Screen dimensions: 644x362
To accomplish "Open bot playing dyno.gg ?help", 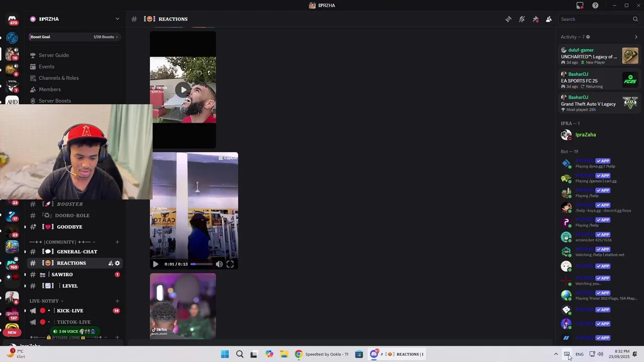I will [x=599, y=163].
